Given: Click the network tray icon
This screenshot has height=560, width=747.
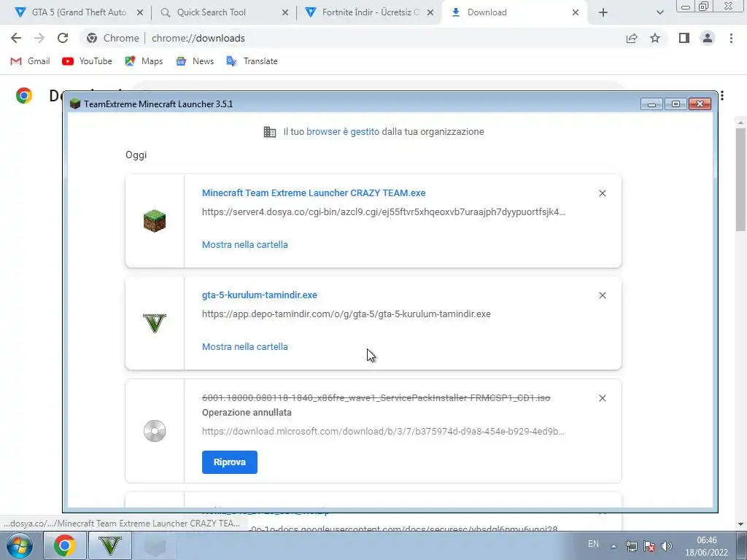Looking at the screenshot, I should click(x=631, y=546).
